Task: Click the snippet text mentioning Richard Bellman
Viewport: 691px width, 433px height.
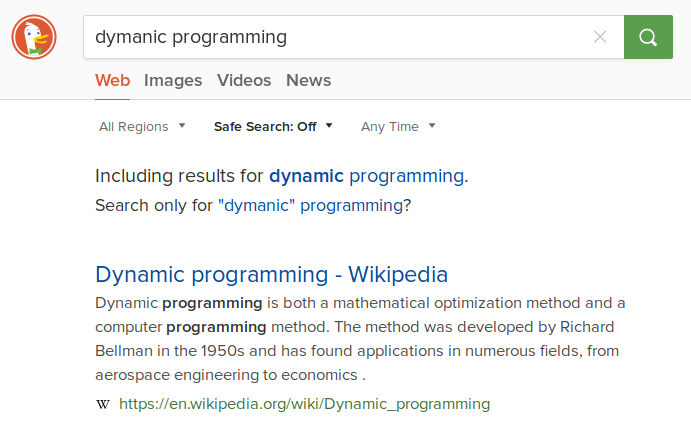Action: tap(360, 339)
